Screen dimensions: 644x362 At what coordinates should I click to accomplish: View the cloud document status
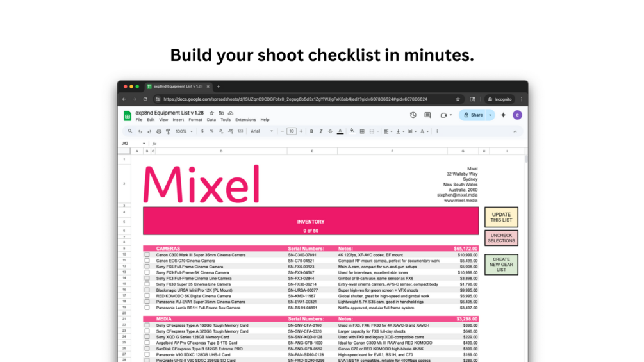click(x=231, y=113)
